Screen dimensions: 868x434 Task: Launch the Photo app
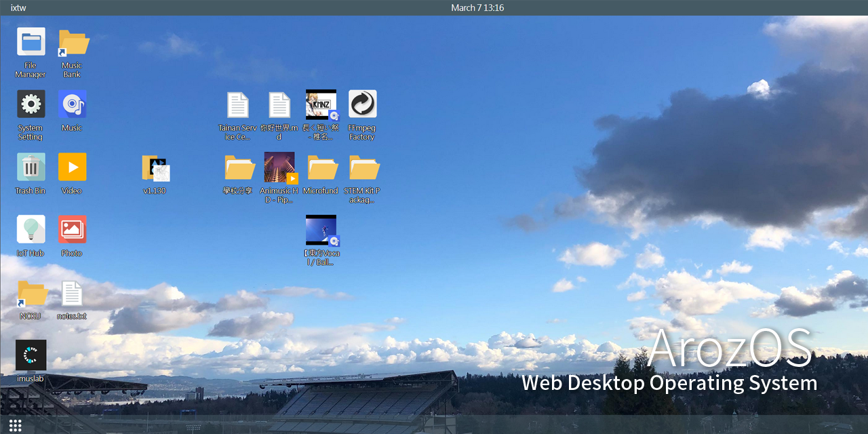coord(72,230)
